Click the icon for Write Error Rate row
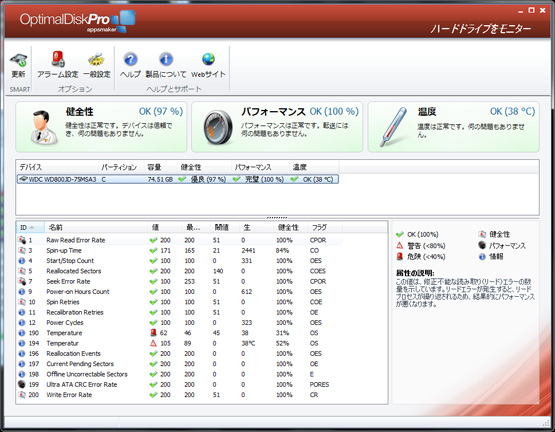Screen dimensions: 555x432 (x=22, y=394)
